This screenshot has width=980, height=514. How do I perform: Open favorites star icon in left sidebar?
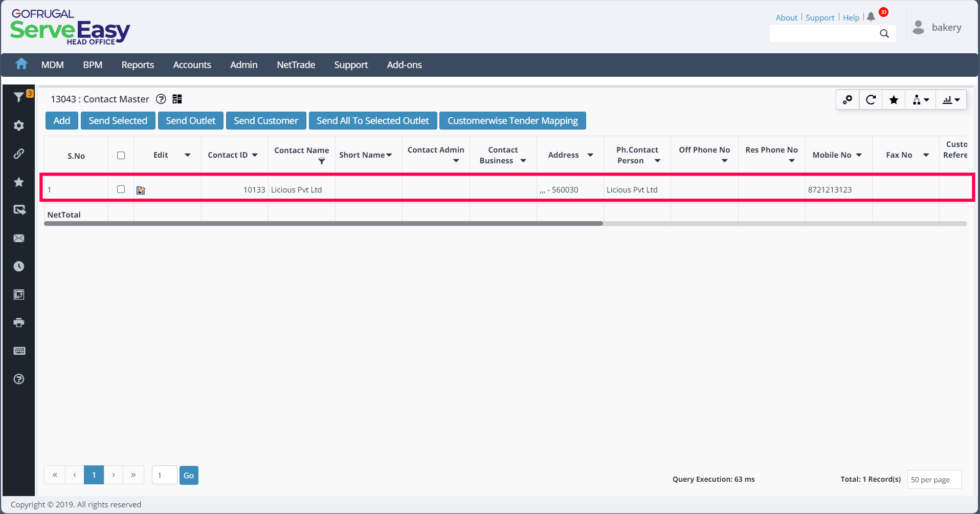19,182
